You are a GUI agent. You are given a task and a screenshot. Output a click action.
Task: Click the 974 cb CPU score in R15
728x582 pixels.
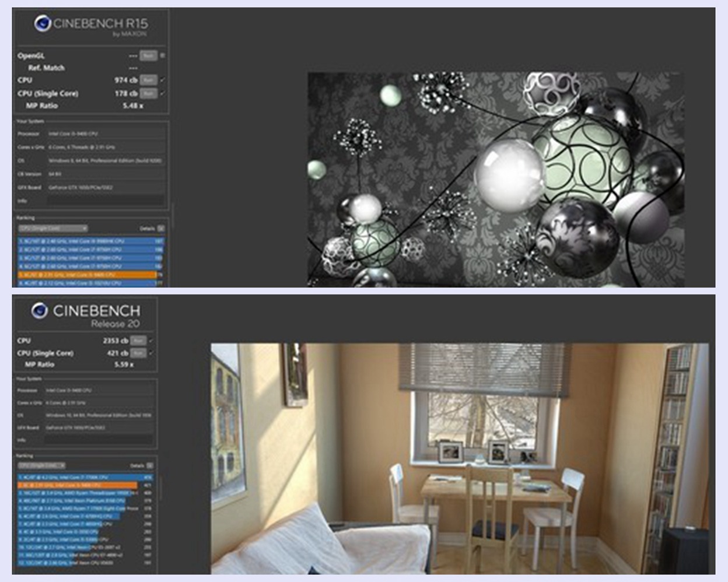(126, 80)
